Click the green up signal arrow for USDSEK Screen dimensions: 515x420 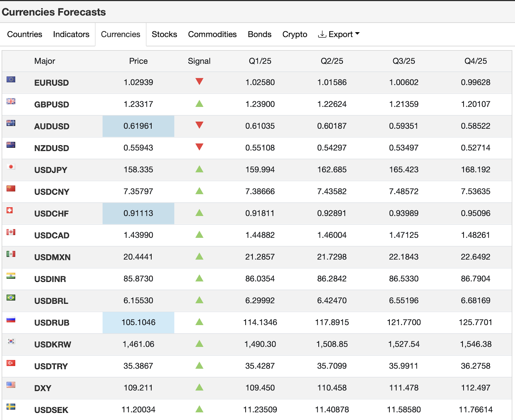(x=199, y=409)
